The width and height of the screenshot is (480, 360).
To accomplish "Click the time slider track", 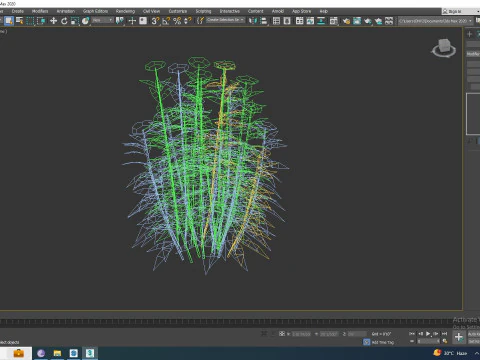I will coord(227,322).
